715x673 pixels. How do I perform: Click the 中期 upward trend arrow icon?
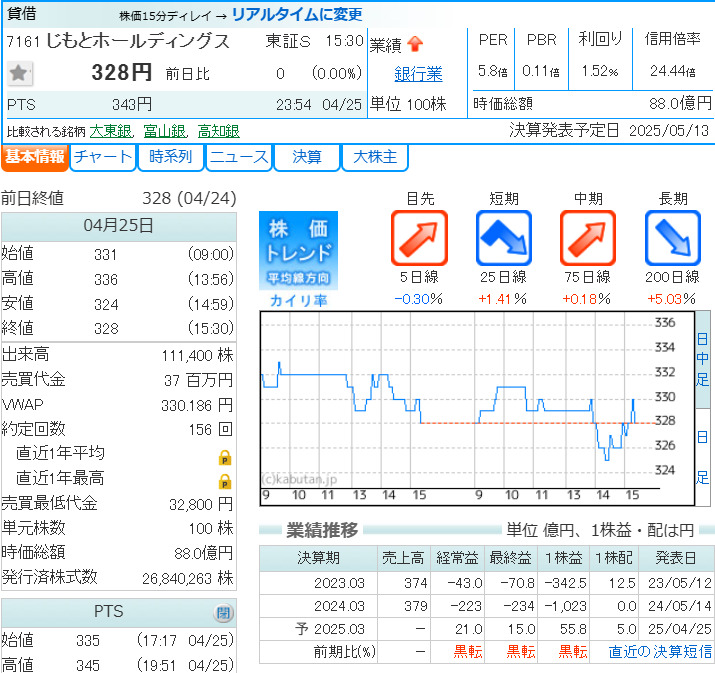click(588, 238)
